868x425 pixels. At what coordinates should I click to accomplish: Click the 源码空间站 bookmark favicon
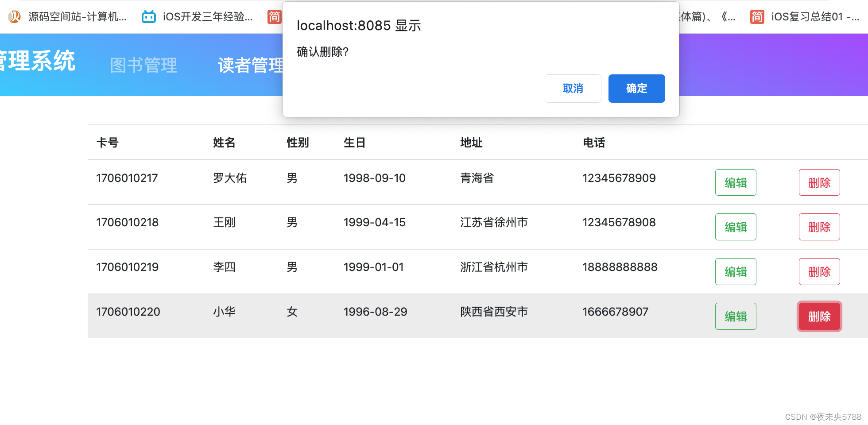coord(15,16)
